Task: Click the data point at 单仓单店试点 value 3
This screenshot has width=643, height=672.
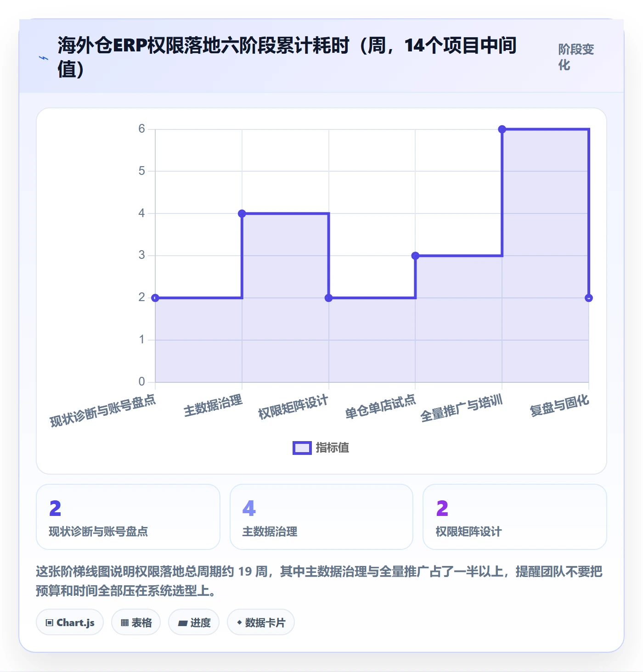Action: point(415,256)
